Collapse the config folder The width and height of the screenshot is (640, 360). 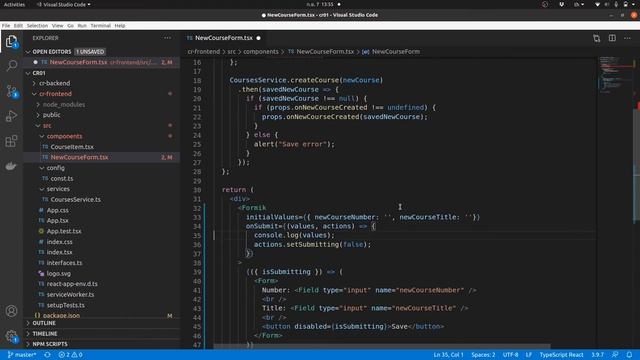coord(55,168)
